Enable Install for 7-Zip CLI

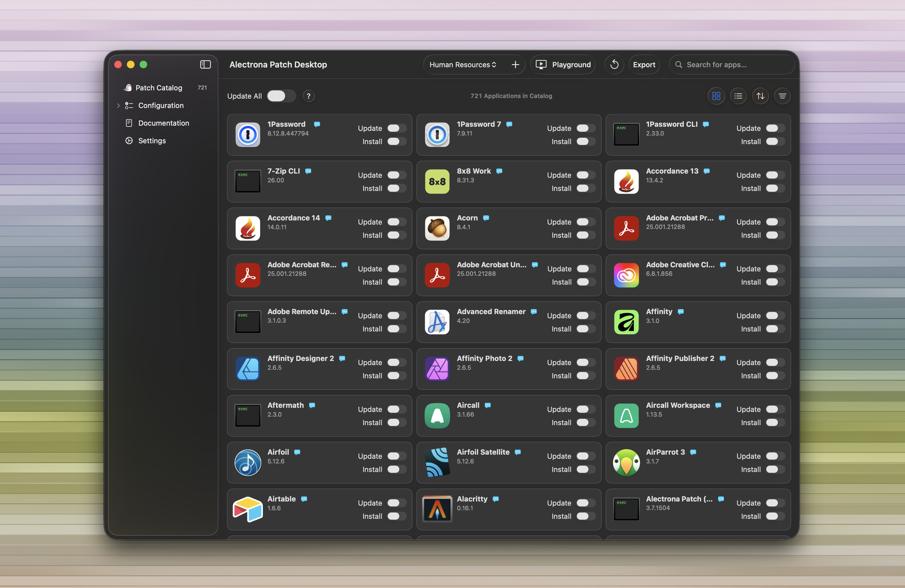397,188
